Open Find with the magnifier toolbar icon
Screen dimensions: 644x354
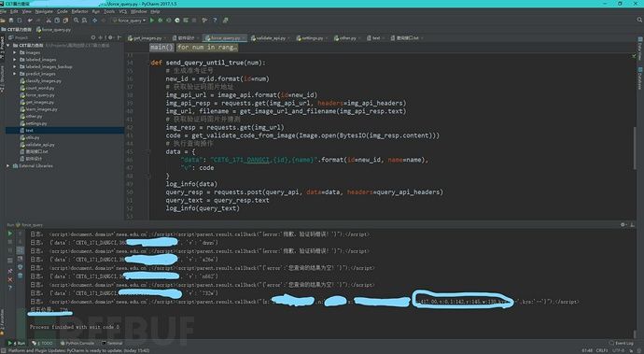(76, 21)
